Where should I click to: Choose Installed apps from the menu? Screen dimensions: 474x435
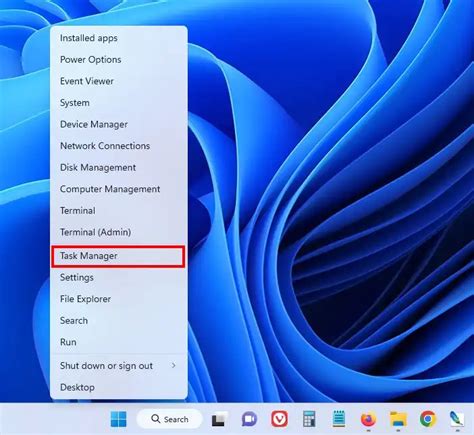click(119, 38)
